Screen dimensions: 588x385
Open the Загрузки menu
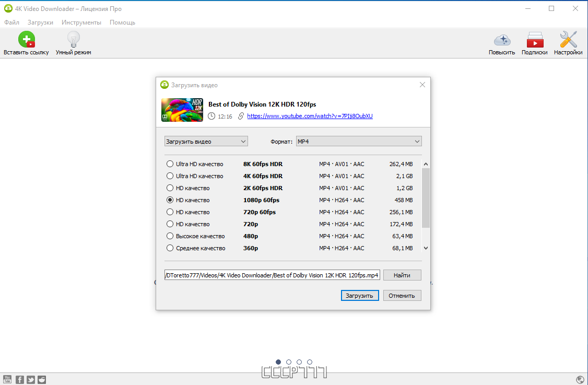pyautogui.click(x=41, y=22)
